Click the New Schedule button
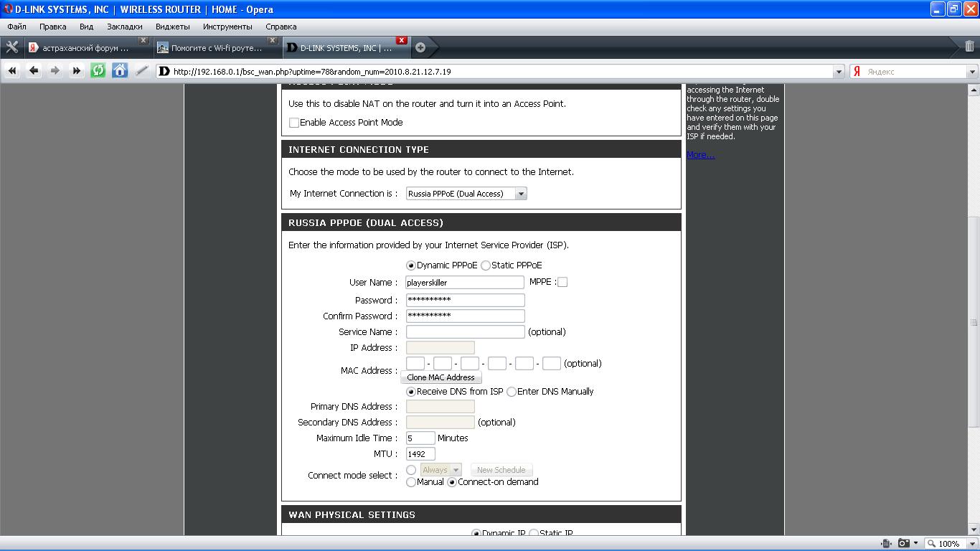 point(501,470)
